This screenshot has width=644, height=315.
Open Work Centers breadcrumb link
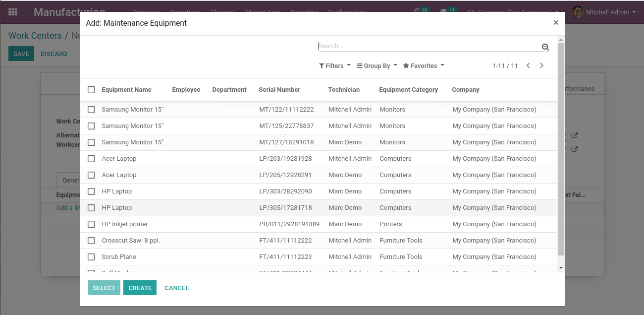tap(35, 36)
